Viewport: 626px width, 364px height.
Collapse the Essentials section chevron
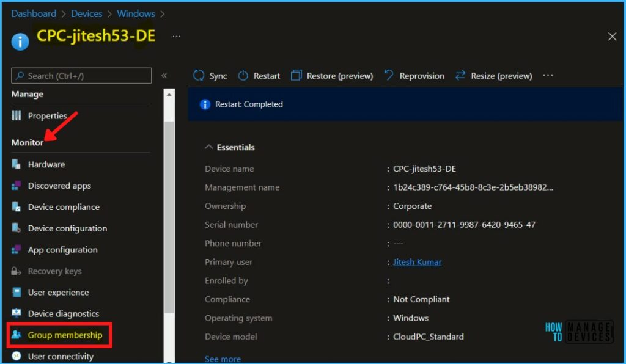tap(208, 147)
